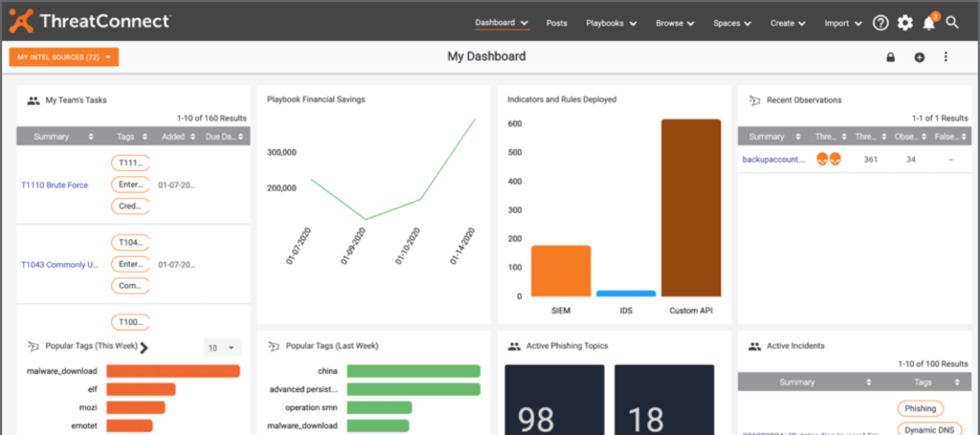Click the brown Custom API bar
This screenshot has height=435, width=980.
click(x=691, y=207)
